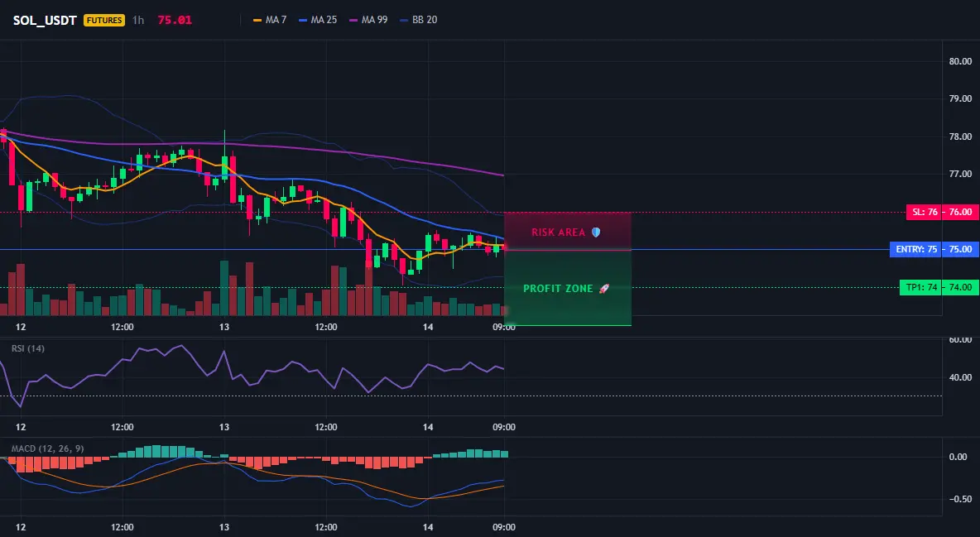This screenshot has height=537, width=980.
Task: Click the RISK AREA label
Action: pos(558,233)
